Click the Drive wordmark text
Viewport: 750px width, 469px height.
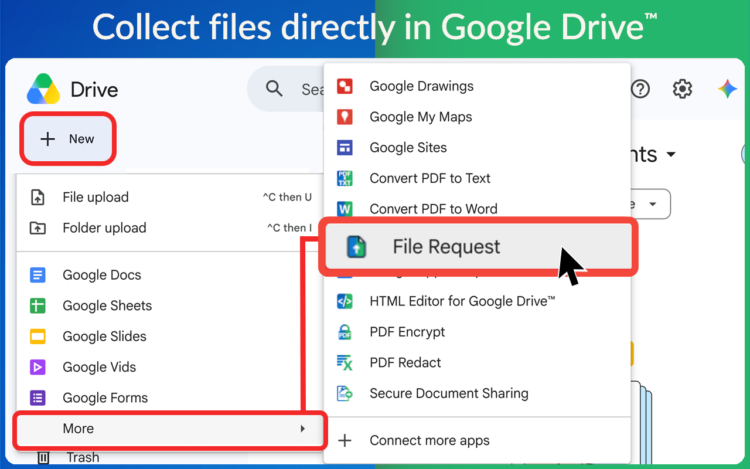tap(94, 89)
